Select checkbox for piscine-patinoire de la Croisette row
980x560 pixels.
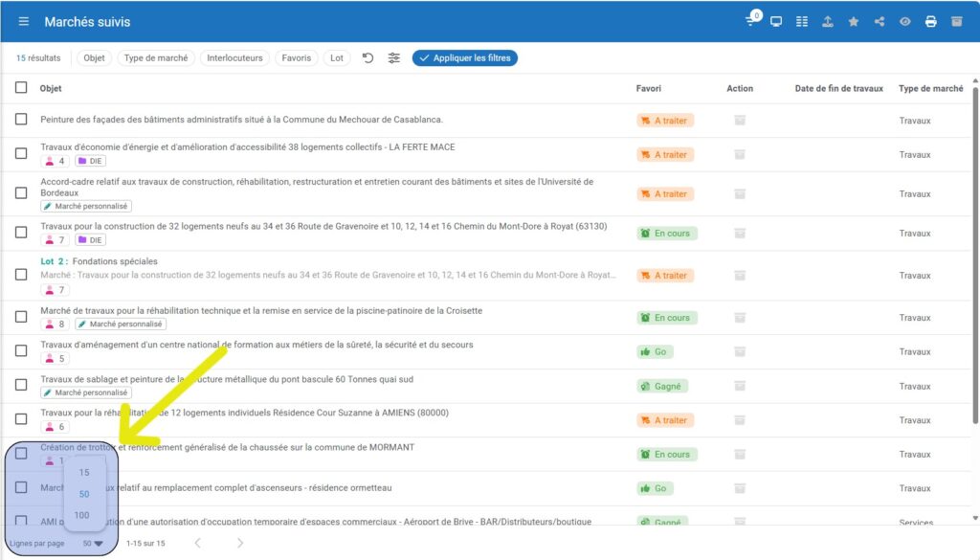(21, 317)
